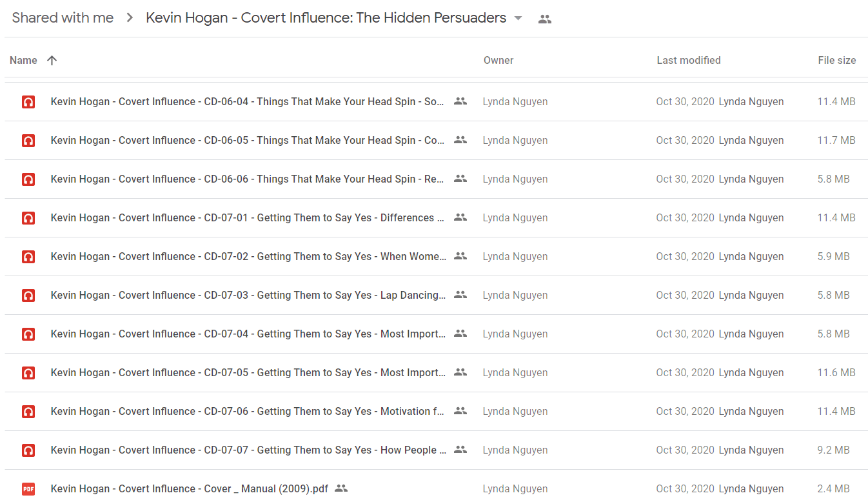Click the shared folder people icon in breadcrumb

545,19
